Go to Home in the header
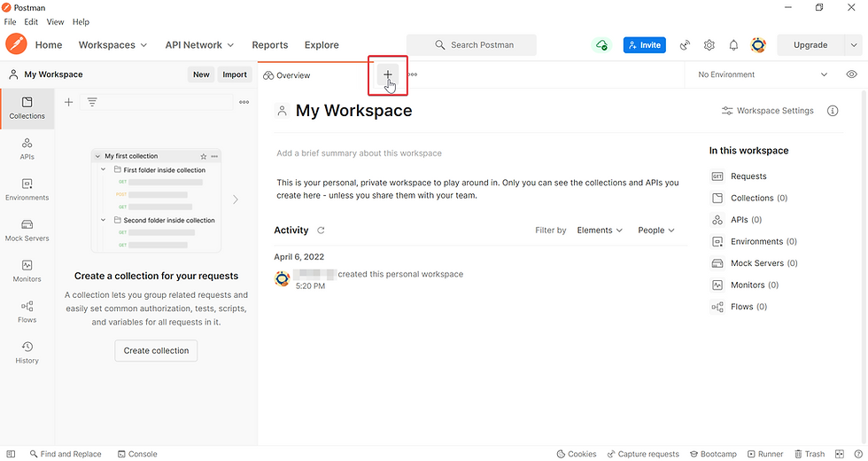 49,45
